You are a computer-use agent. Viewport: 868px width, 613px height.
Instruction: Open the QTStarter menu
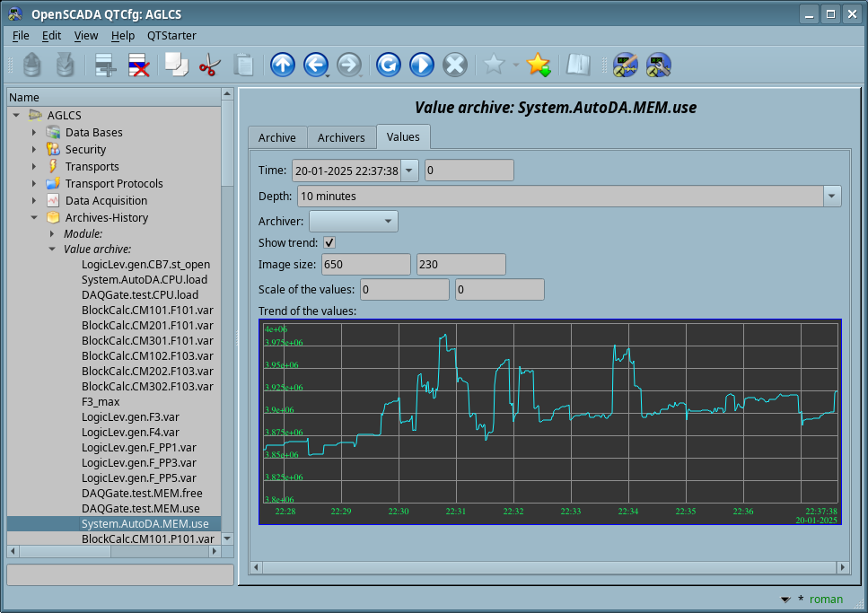pos(171,36)
